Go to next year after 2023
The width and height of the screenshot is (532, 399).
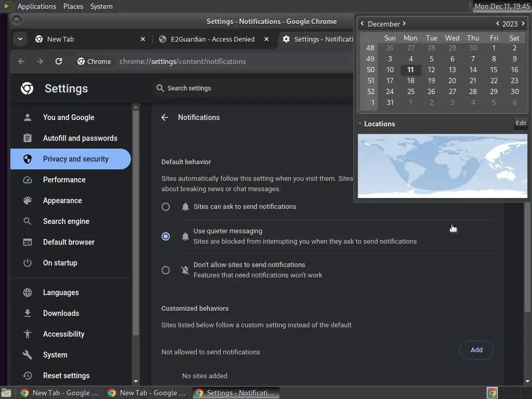[523, 24]
